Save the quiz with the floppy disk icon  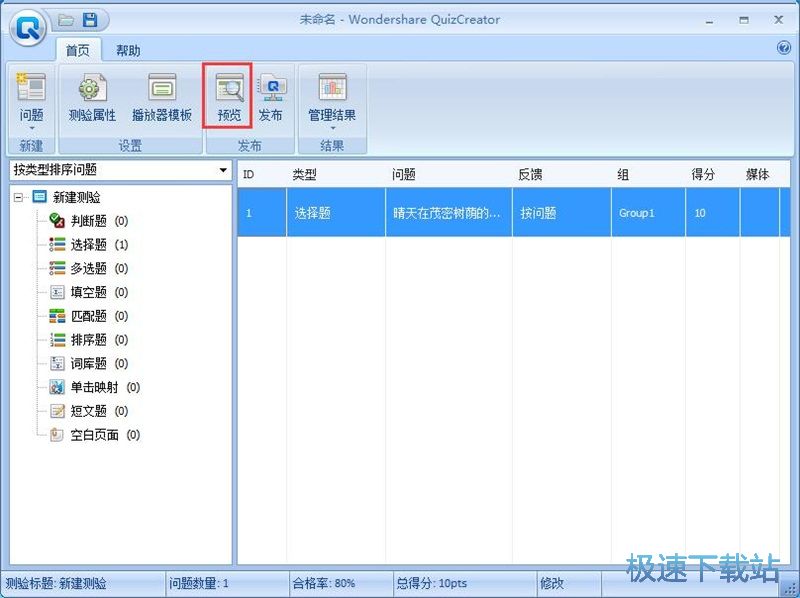tap(90, 20)
